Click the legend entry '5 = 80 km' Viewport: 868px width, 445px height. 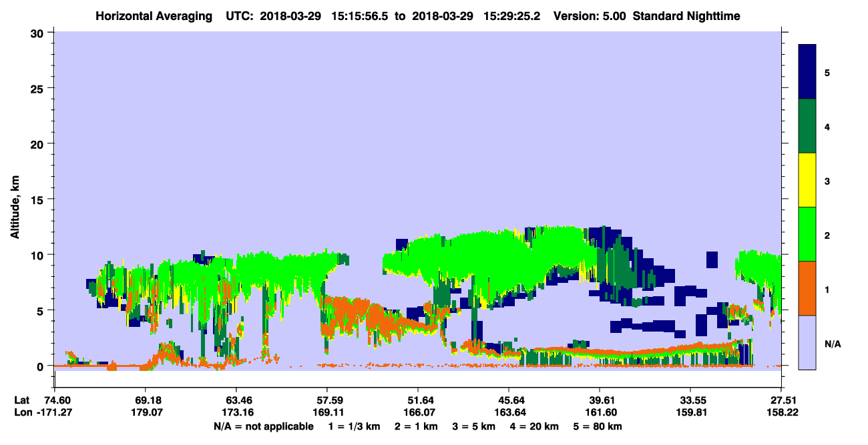pyautogui.click(x=598, y=426)
